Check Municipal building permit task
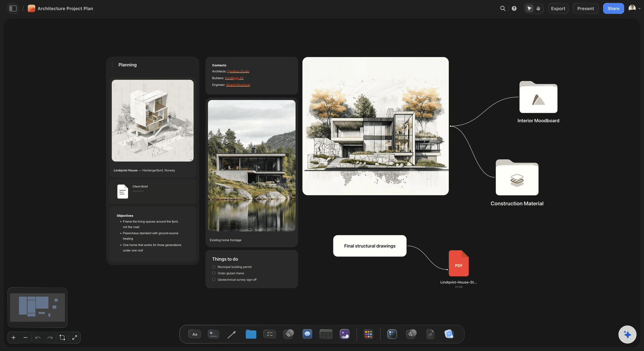The image size is (644, 351). pos(214,267)
